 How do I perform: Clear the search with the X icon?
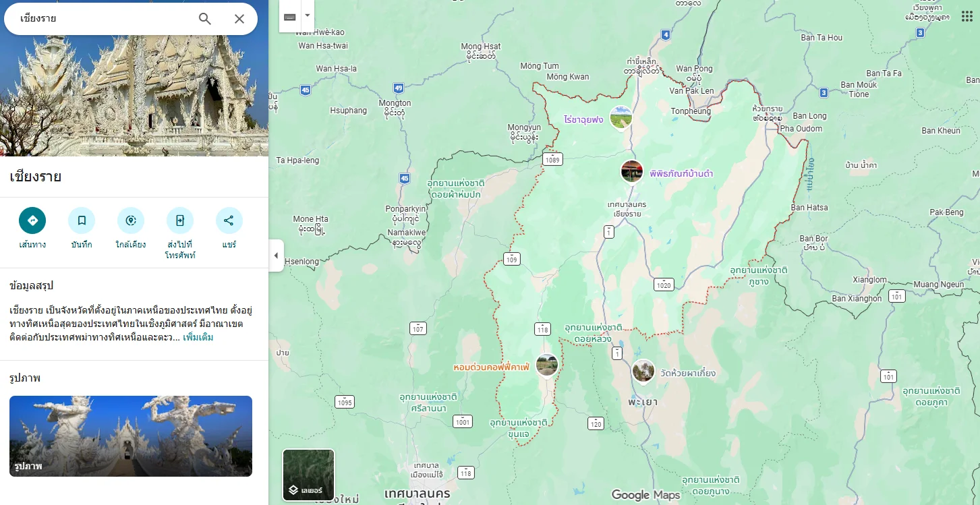[x=239, y=19]
